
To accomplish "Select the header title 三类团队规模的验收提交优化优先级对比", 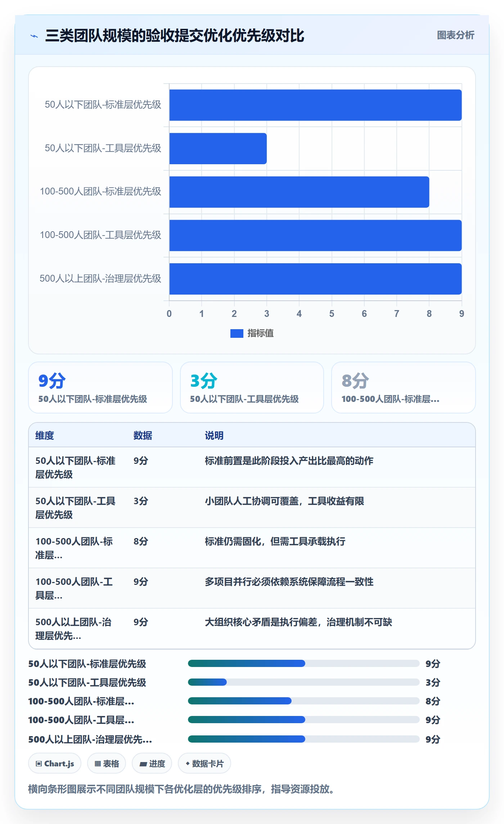I will click(175, 36).
